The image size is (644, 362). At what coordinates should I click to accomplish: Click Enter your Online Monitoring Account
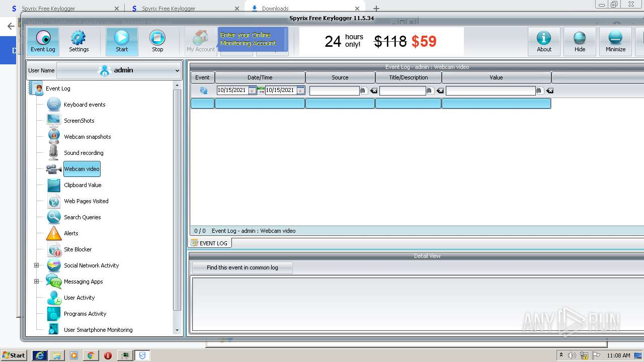[x=253, y=39]
